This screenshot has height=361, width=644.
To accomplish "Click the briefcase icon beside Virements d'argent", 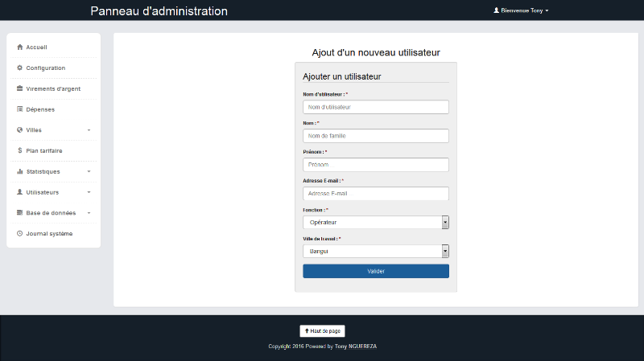I will 19,88.
